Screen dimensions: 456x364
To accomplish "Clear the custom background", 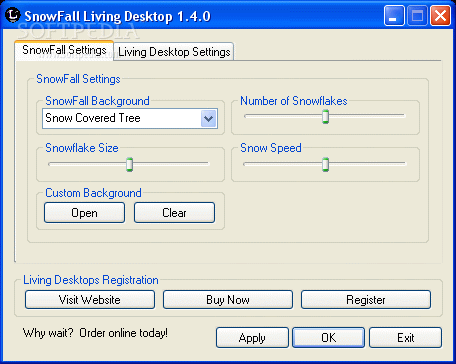I will (174, 213).
